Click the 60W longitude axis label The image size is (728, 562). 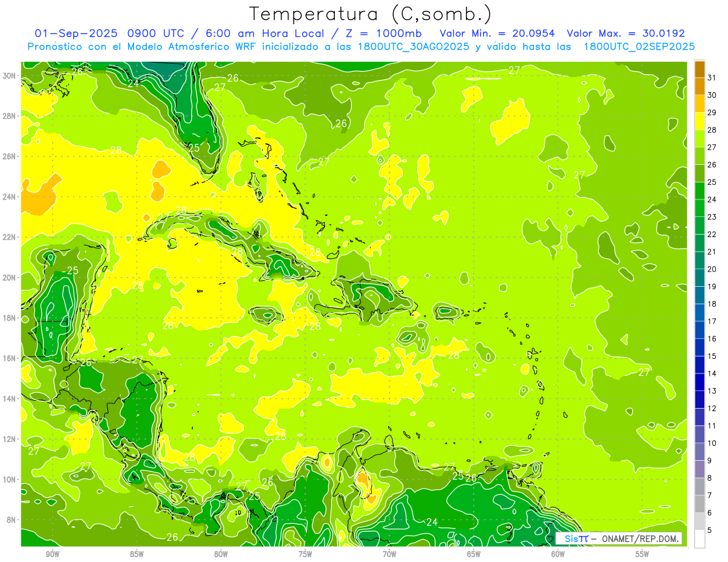[558, 554]
